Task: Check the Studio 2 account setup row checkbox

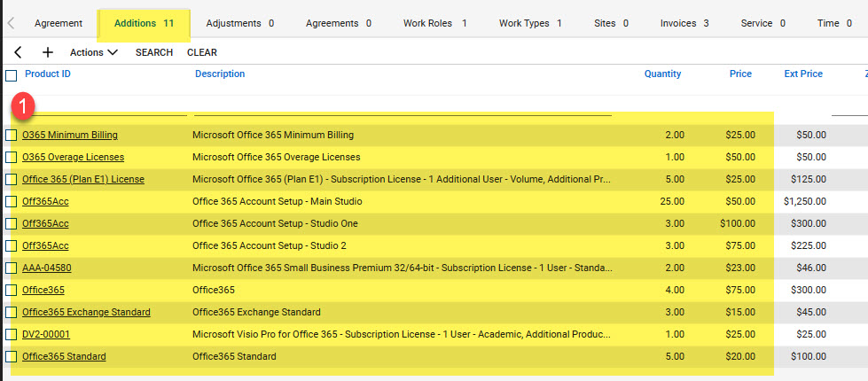Action: coord(11,245)
